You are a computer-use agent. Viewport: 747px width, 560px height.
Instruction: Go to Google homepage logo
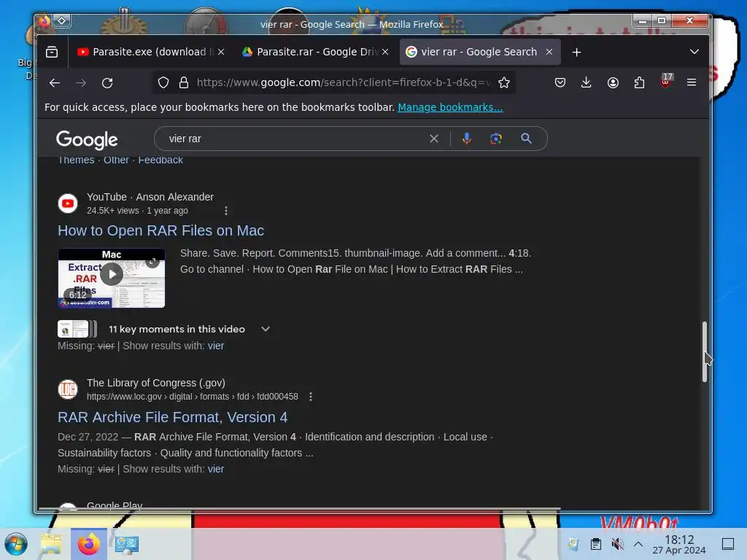pos(87,140)
